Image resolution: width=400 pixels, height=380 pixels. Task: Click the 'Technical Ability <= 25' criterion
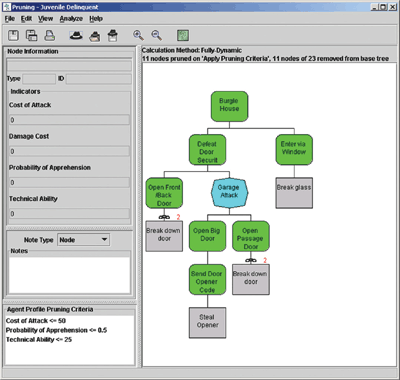tap(39, 339)
